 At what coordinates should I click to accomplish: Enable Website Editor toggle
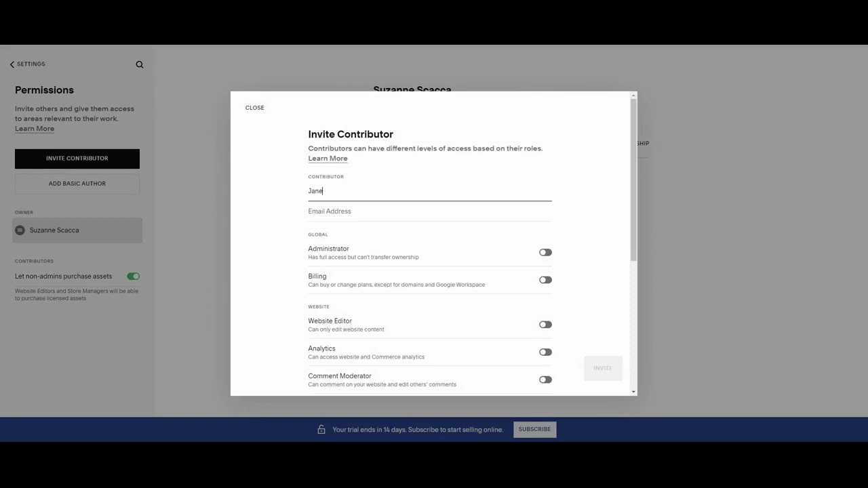click(545, 325)
